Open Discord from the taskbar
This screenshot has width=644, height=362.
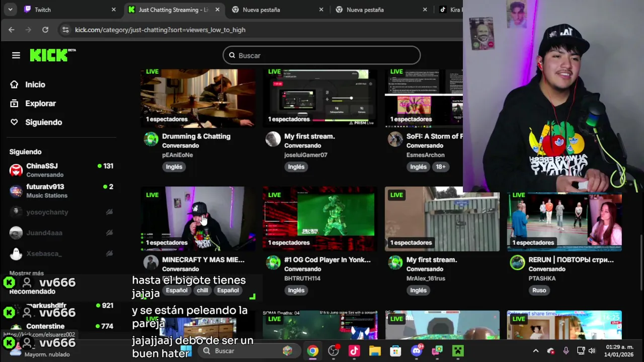(x=417, y=351)
